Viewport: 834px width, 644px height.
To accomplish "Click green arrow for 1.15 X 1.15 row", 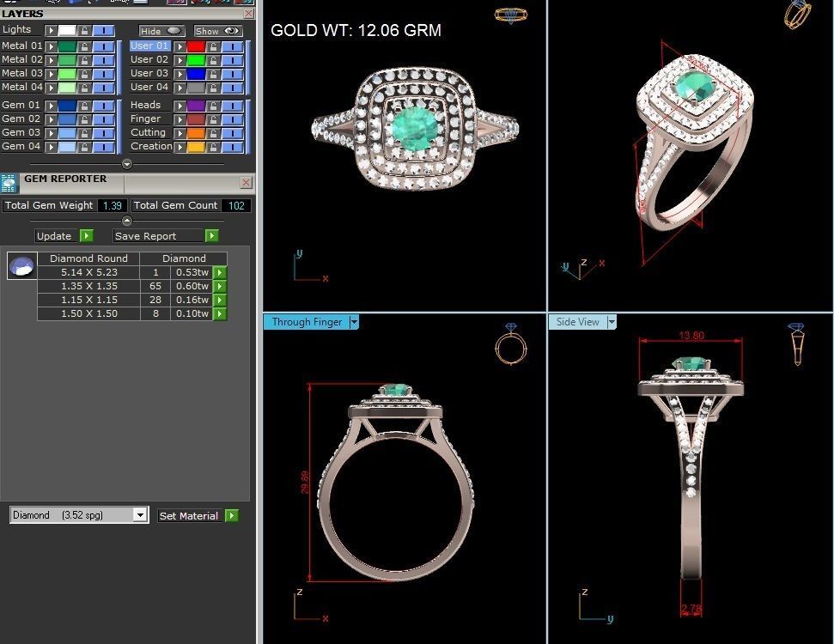I will [x=220, y=300].
